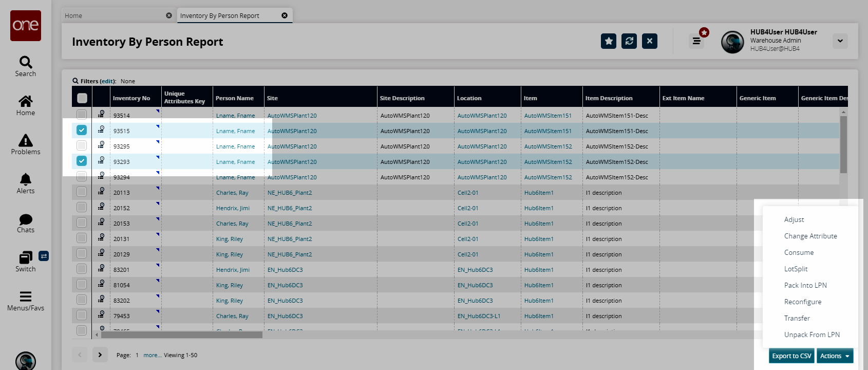
Task: Open the Actions dropdown button
Action: (835, 356)
